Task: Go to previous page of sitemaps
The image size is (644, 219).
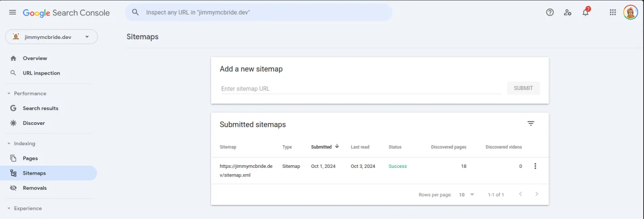Action: (521, 194)
